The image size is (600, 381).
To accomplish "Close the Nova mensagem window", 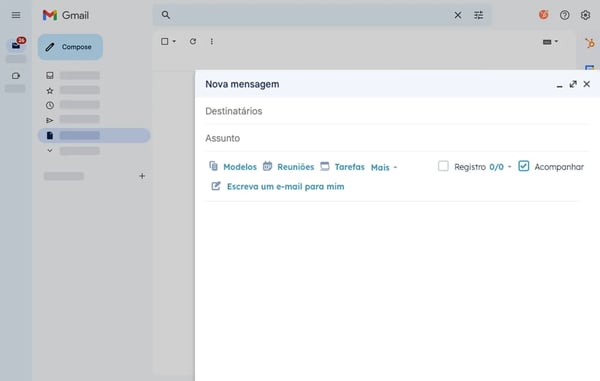I will [587, 84].
